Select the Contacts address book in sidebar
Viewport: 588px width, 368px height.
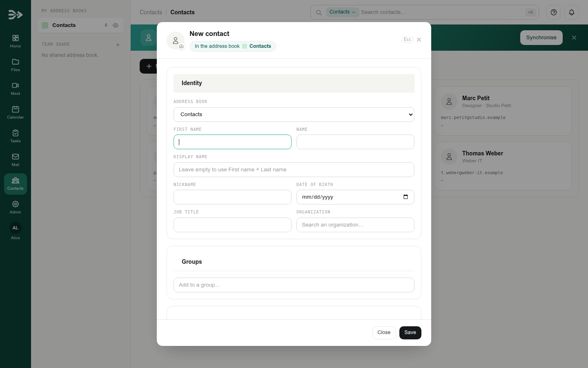pyautogui.click(x=80, y=25)
